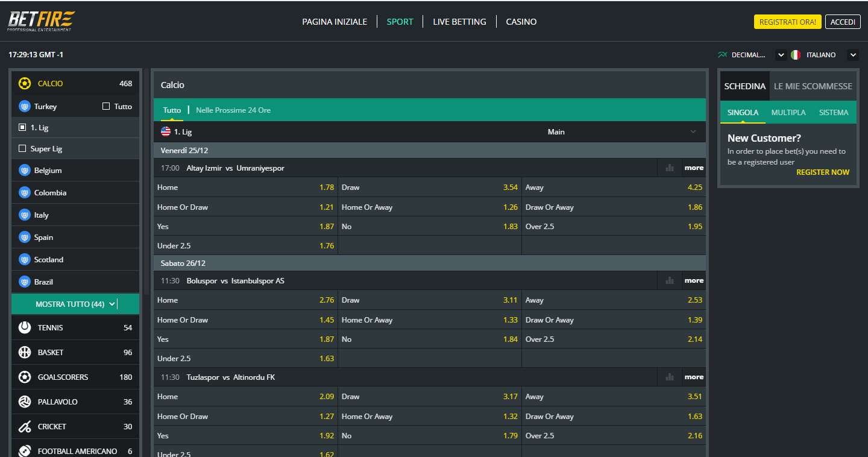This screenshot has height=457, width=868.
Task: Open the Casino section
Action: point(521,22)
